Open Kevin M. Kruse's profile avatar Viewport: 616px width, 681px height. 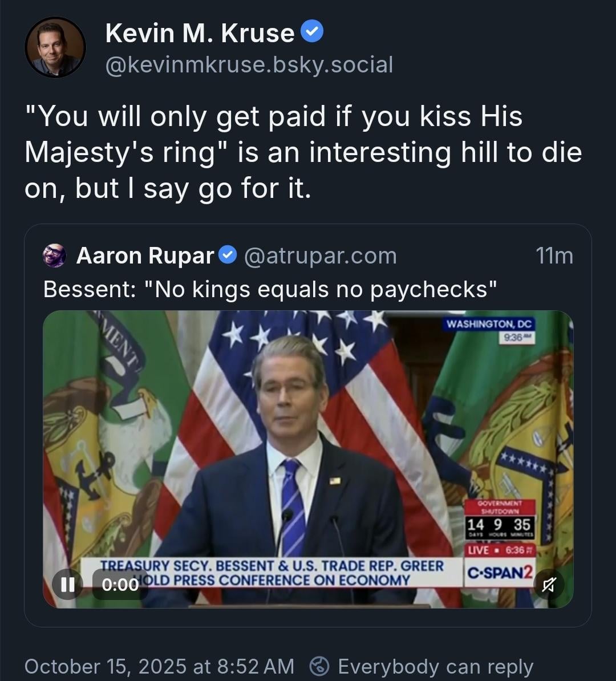(55, 47)
